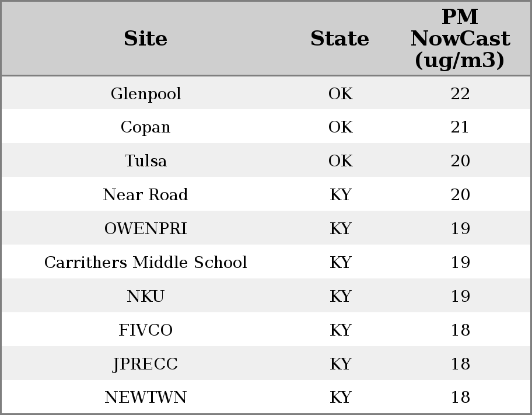Click the PM value 18 in NEWTWN row
532x415 pixels.
(x=460, y=397)
